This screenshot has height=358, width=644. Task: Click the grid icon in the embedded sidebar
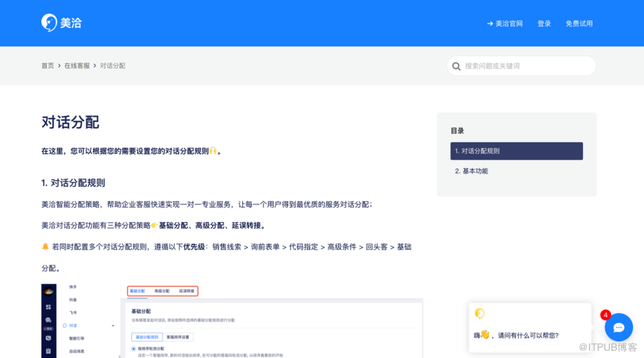(x=49, y=307)
